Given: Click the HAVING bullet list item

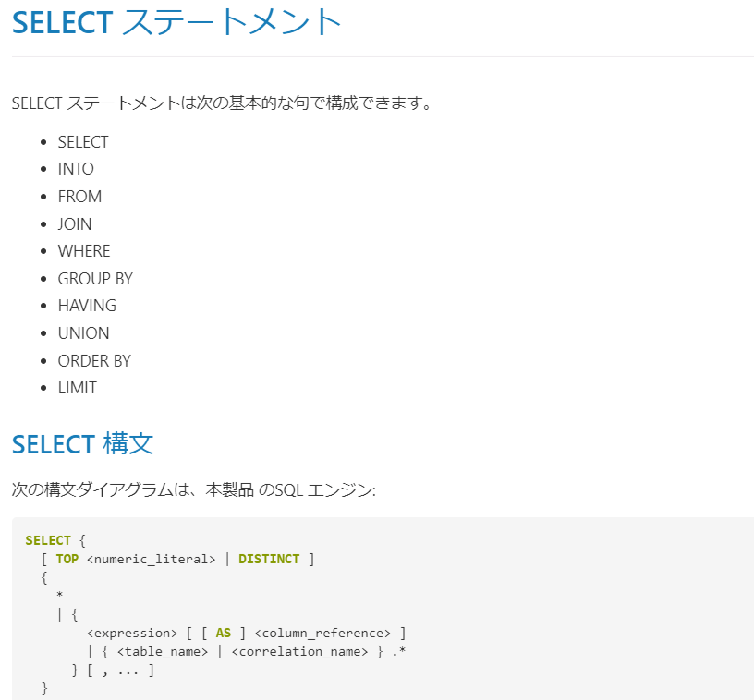Looking at the screenshot, I should coord(87,306).
